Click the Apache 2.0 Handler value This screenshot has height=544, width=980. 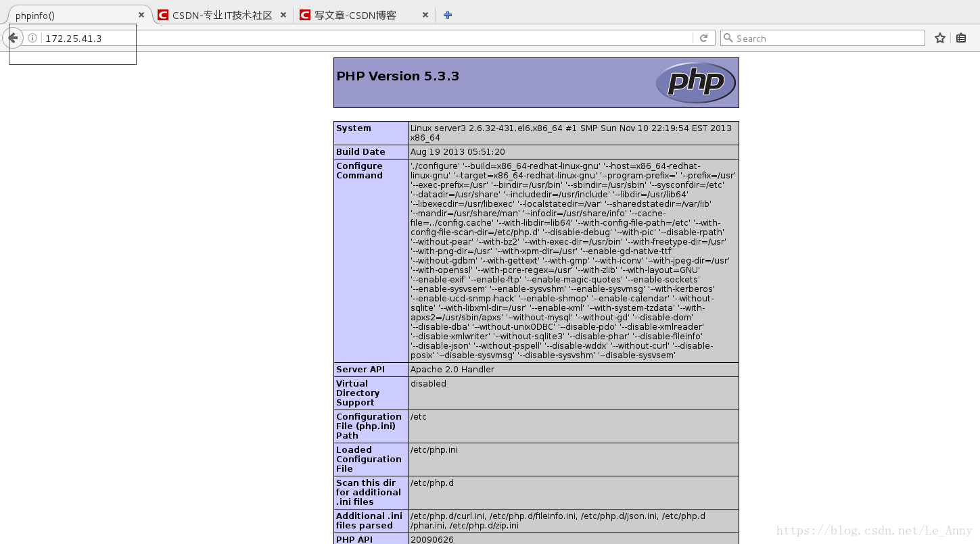click(452, 370)
